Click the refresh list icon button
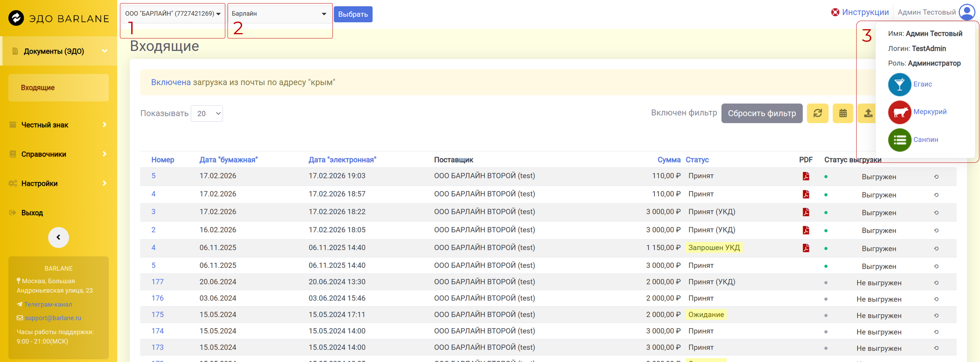The height and width of the screenshot is (362, 980). pyautogui.click(x=817, y=113)
